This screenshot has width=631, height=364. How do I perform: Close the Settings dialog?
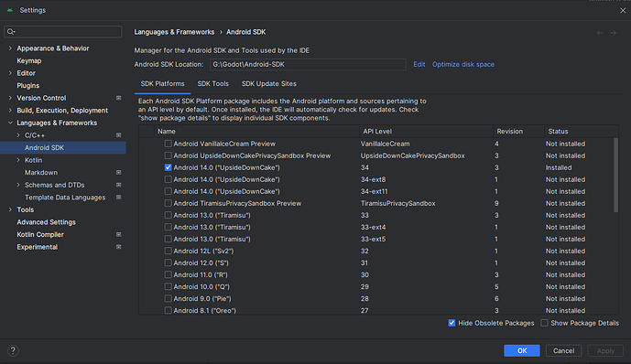click(623, 11)
